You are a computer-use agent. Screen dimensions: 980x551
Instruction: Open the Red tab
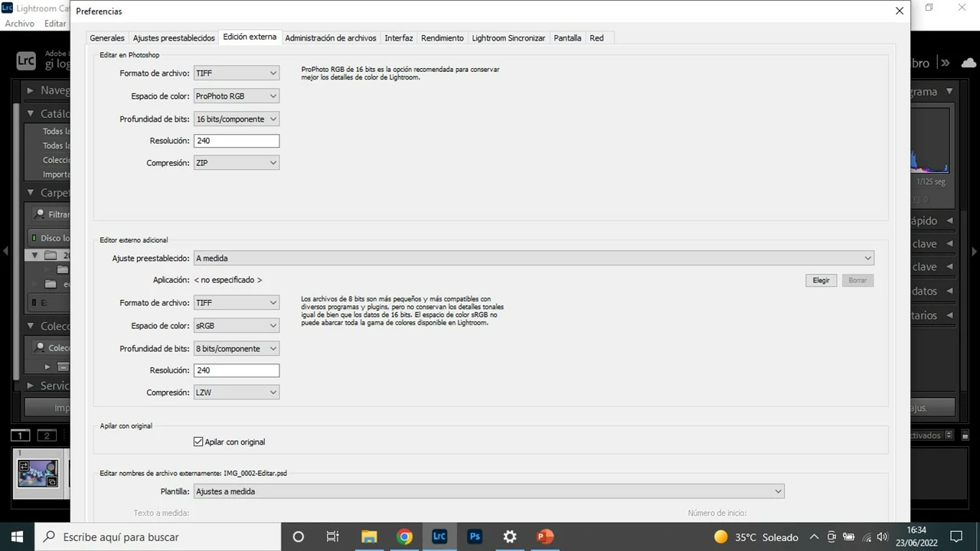click(x=596, y=37)
